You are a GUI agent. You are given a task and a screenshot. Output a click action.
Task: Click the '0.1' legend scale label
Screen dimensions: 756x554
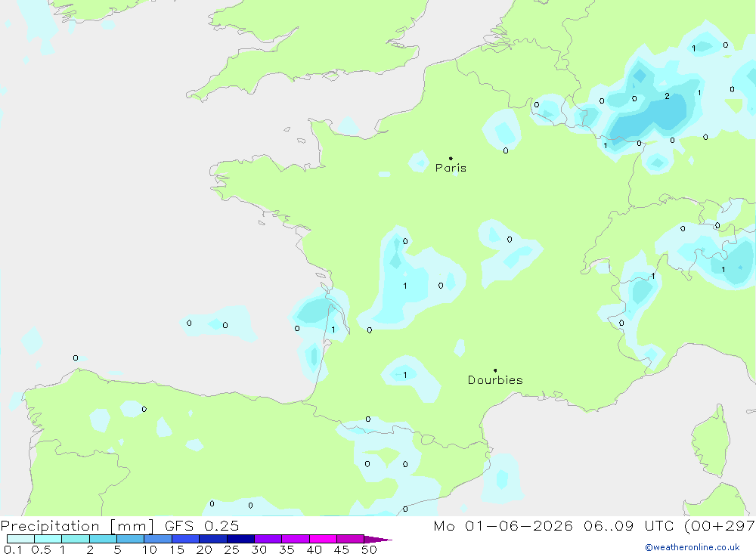tap(13, 549)
